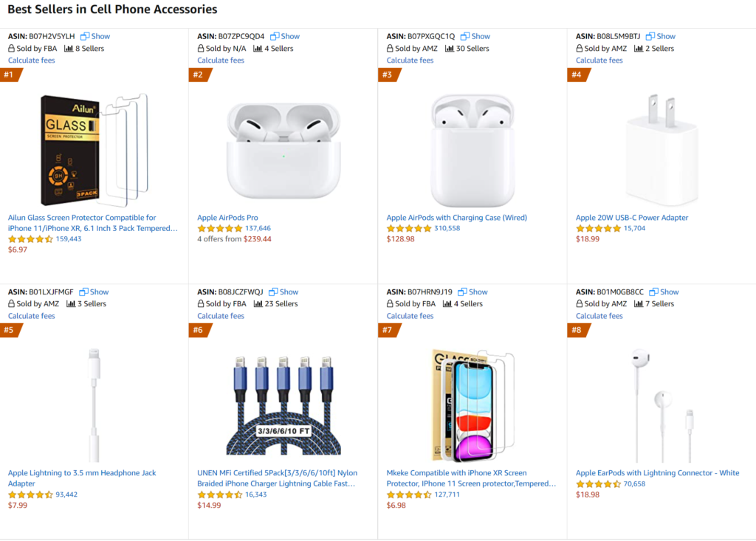This screenshot has width=756, height=541.
Task: Click the bar chart icon beside 23 Sellers
Action: [258, 304]
